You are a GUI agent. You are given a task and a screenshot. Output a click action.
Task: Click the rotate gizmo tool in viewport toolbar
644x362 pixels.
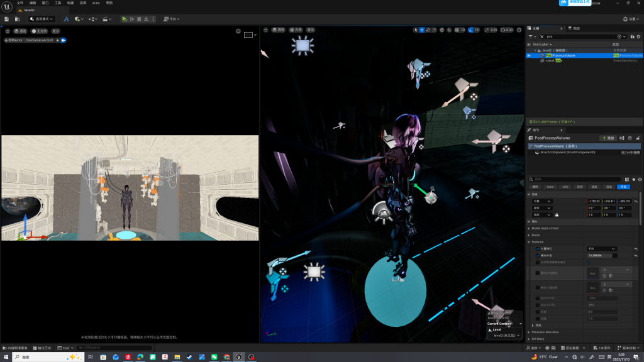428,30
